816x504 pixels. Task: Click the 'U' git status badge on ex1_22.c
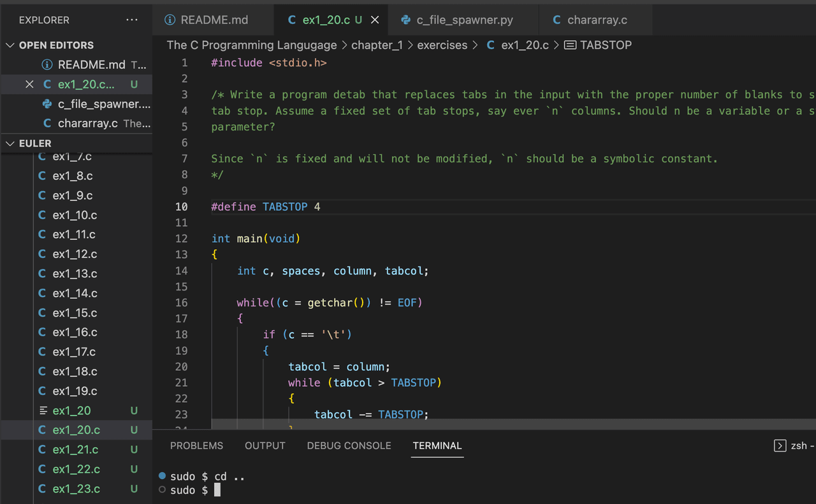(x=134, y=469)
